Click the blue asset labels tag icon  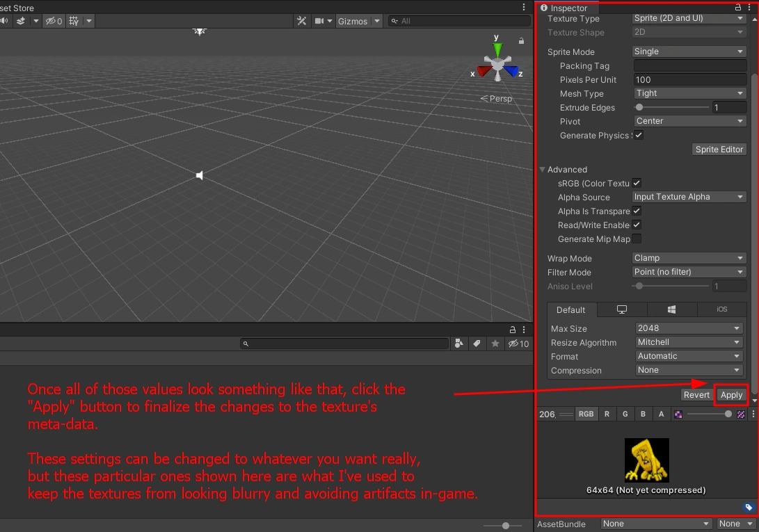(749, 507)
